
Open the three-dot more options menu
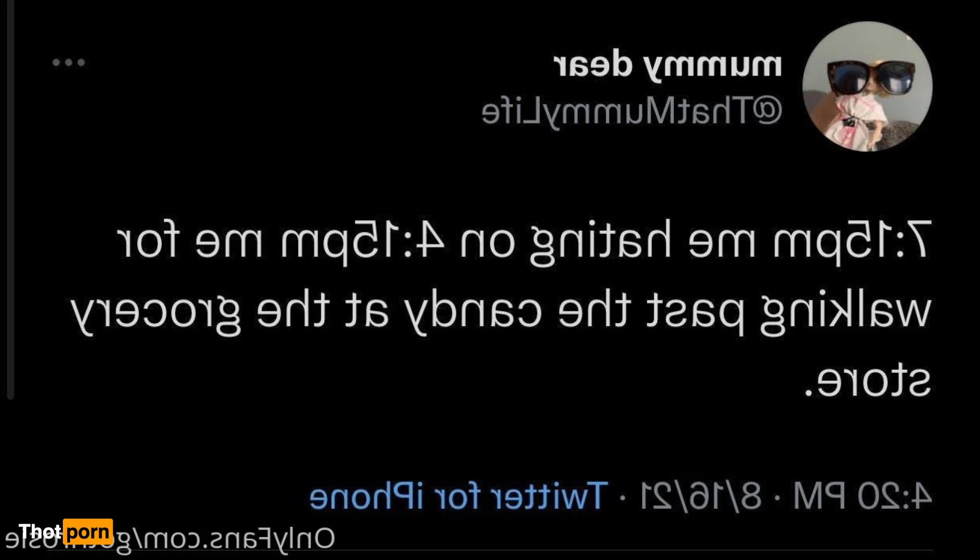click(x=69, y=63)
